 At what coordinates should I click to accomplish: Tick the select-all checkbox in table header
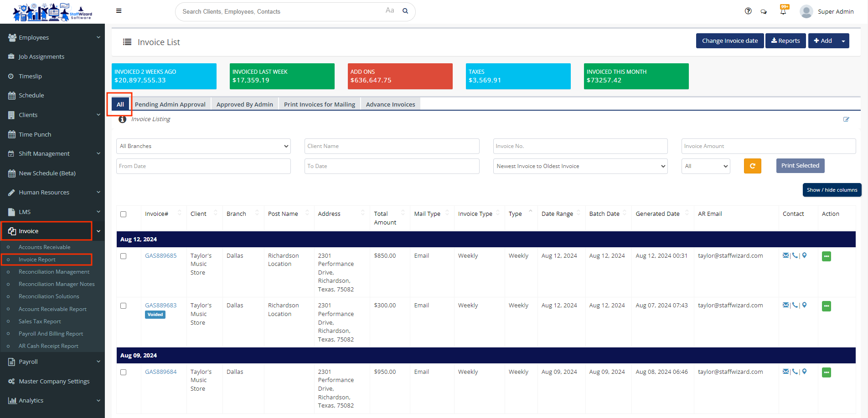(123, 214)
